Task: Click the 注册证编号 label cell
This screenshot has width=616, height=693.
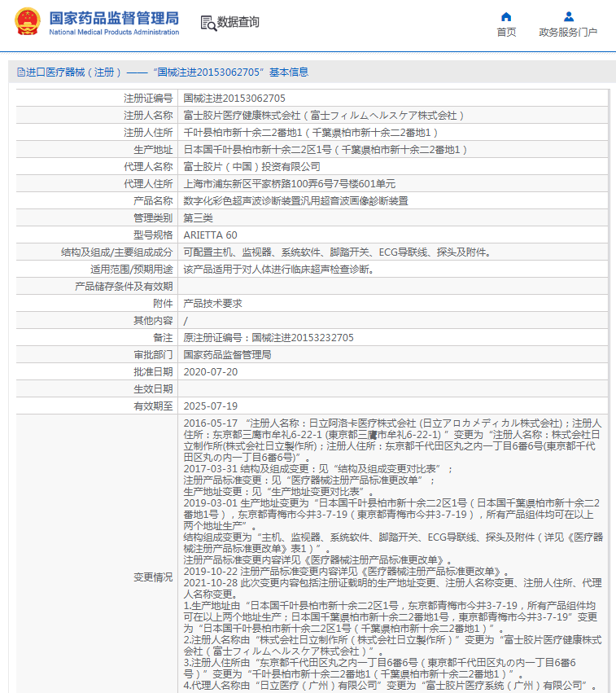Action: coord(148,98)
